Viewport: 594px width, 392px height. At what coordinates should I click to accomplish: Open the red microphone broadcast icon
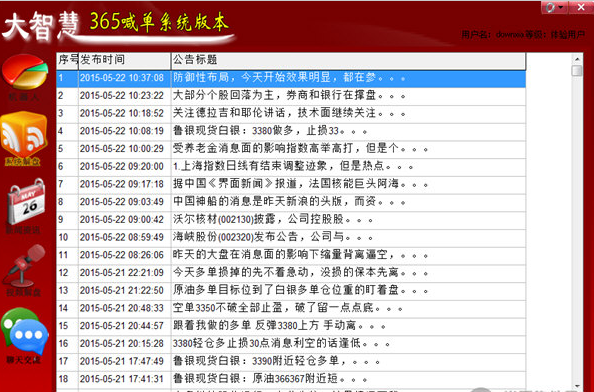click(x=25, y=266)
